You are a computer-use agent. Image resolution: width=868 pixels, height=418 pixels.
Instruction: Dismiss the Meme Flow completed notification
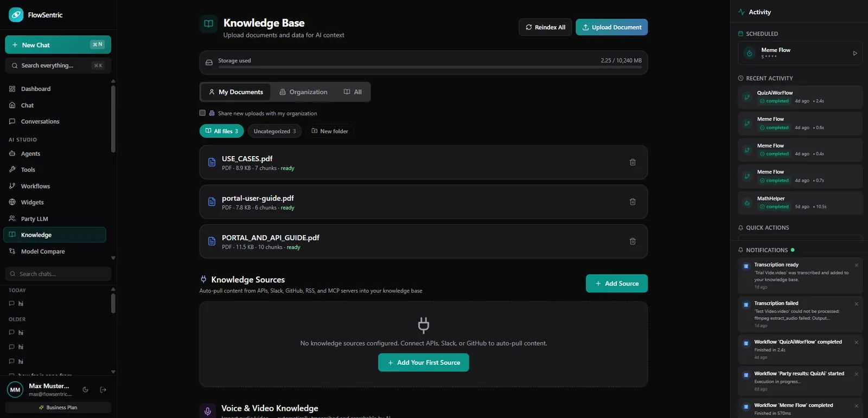tap(857, 406)
